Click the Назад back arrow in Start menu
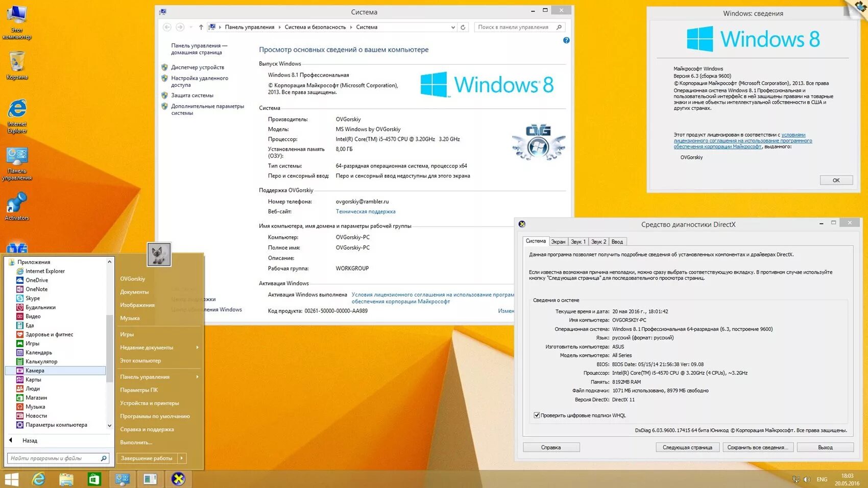The image size is (868, 488). (x=11, y=441)
